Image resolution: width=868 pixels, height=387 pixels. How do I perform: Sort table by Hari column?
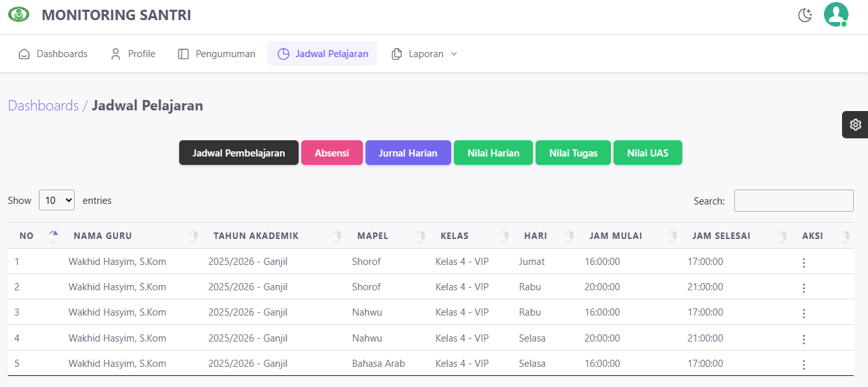(569, 236)
